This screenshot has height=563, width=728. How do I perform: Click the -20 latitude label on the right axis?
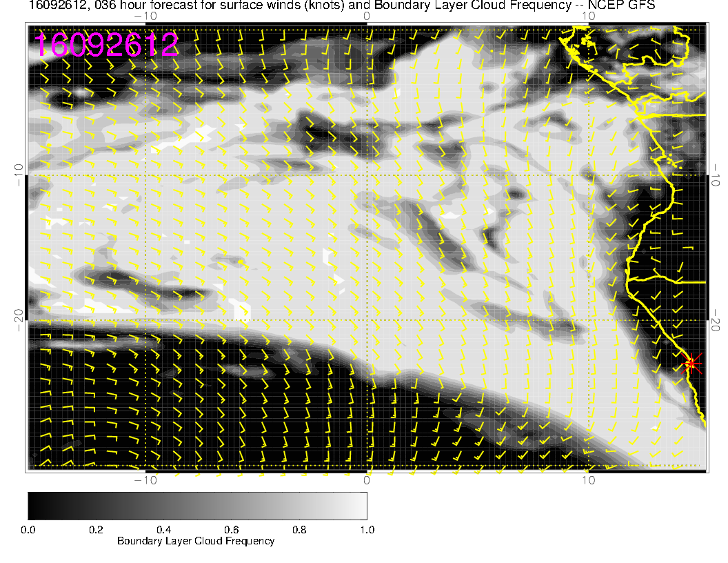(716, 319)
